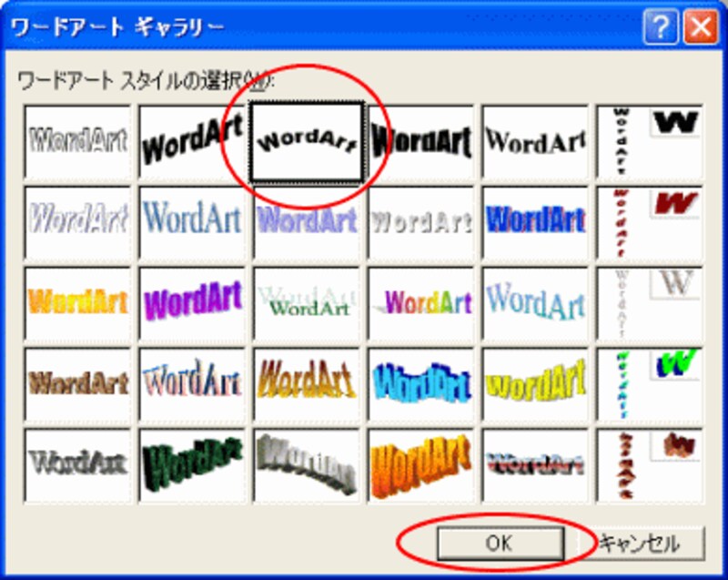Pick the green-blue vertical WordArt style
Screen dimensions: 728x580
click(x=650, y=384)
